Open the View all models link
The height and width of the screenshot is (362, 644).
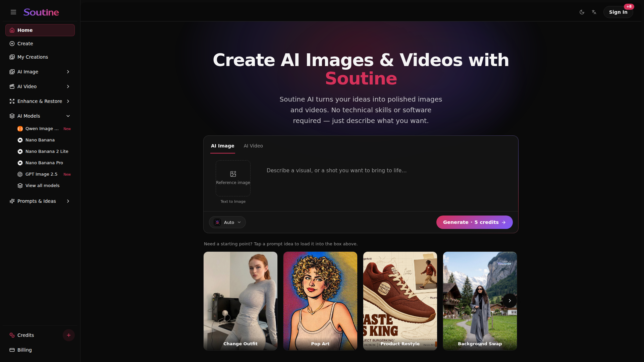point(44,186)
